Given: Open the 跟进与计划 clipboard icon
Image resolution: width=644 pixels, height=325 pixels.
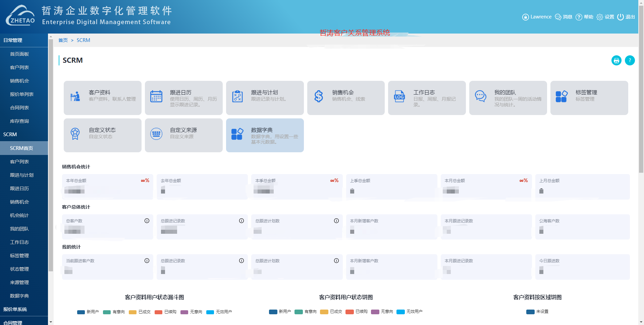Looking at the screenshot, I should tap(237, 96).
